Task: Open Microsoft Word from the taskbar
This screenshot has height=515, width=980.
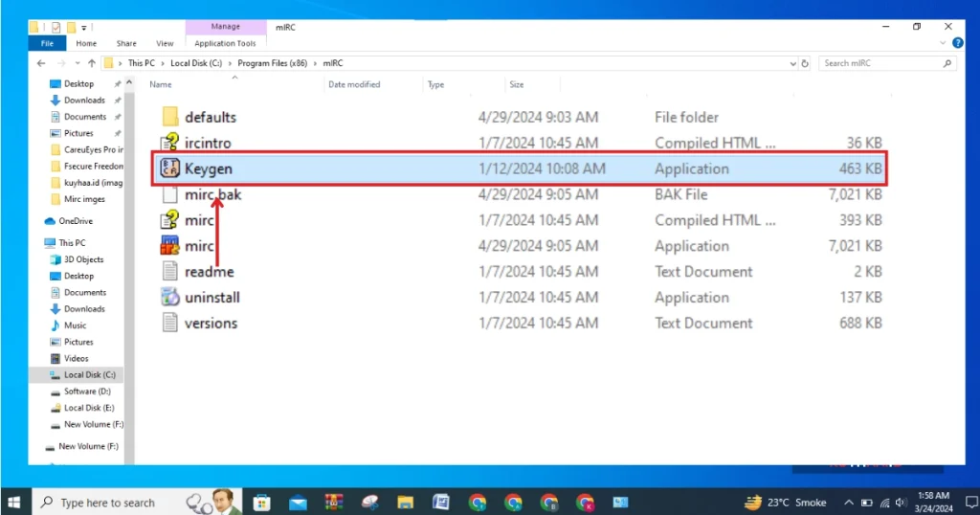Action: [441, 503]
